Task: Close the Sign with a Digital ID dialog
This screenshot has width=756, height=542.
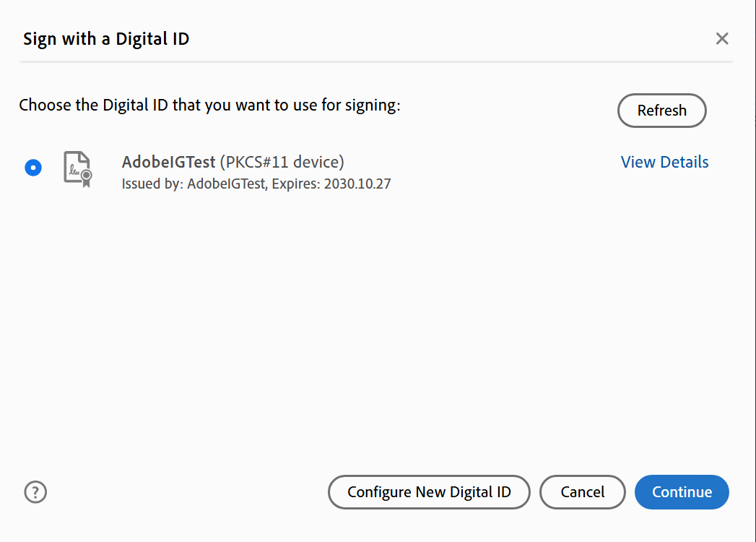Action: (722, 38)
